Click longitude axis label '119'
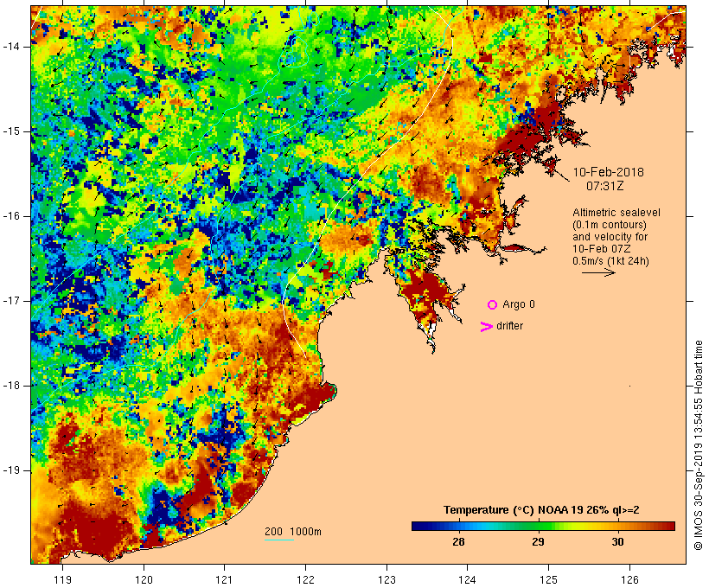This screenshot has width=709, height=588. pos(62,579)
